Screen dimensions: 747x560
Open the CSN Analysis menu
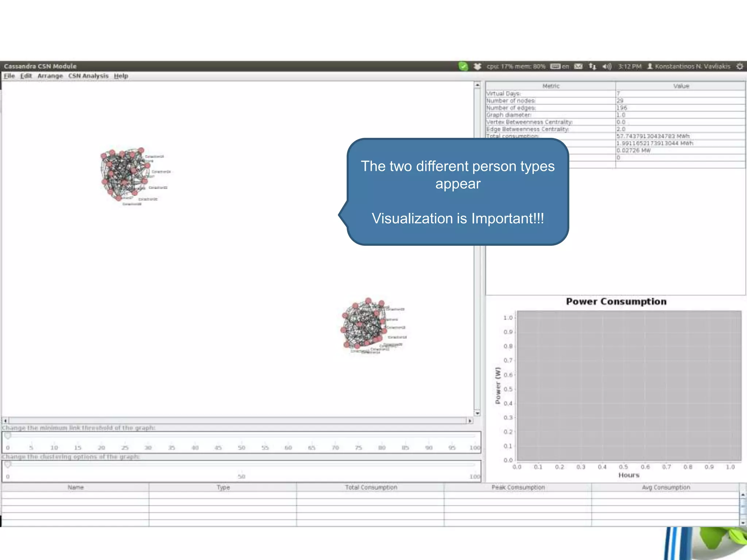coord(88,76)
